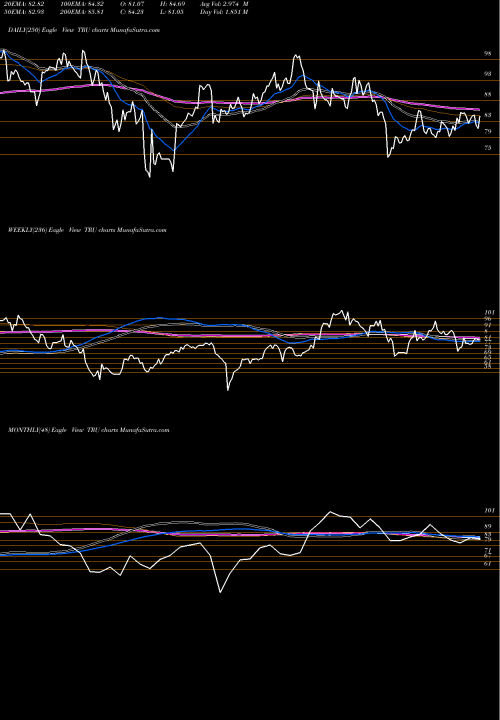
Task: Click the 83 price label on daily chart
Action: tap(488, 115)
